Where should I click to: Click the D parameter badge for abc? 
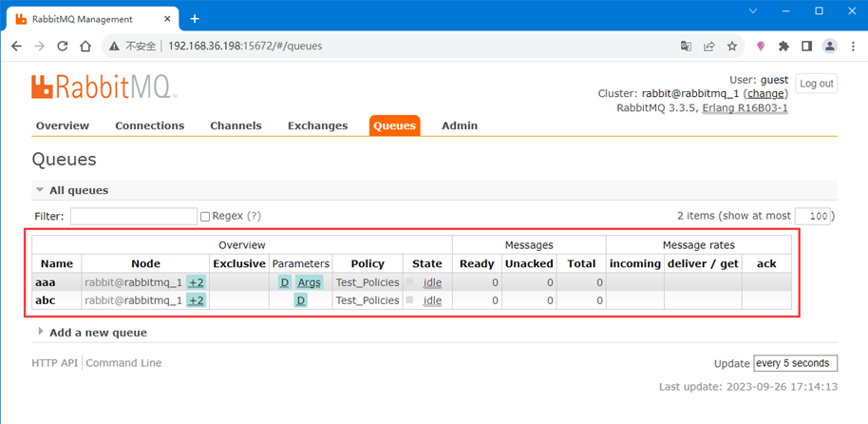pyautogui.click(x=301, y=300)
